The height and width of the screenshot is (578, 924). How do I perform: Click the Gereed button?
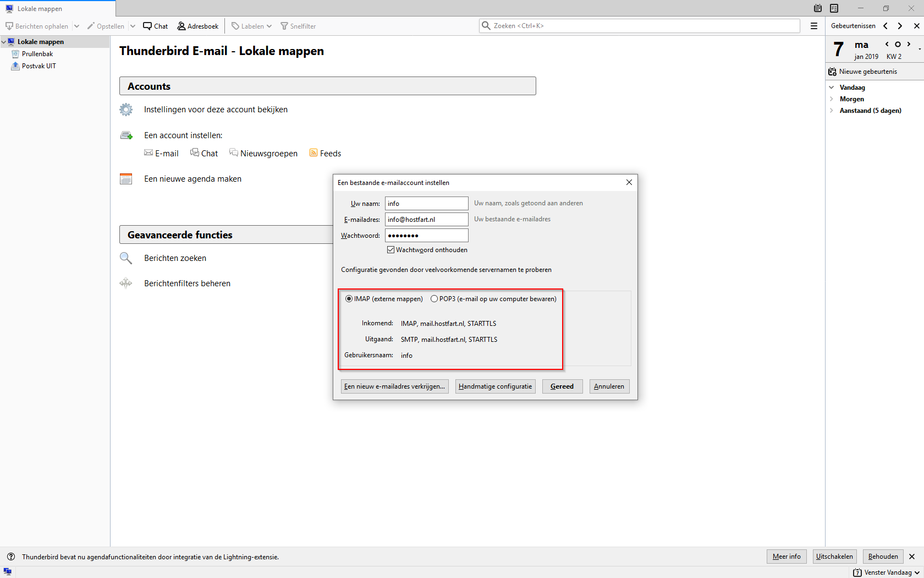tap(562, 386)
